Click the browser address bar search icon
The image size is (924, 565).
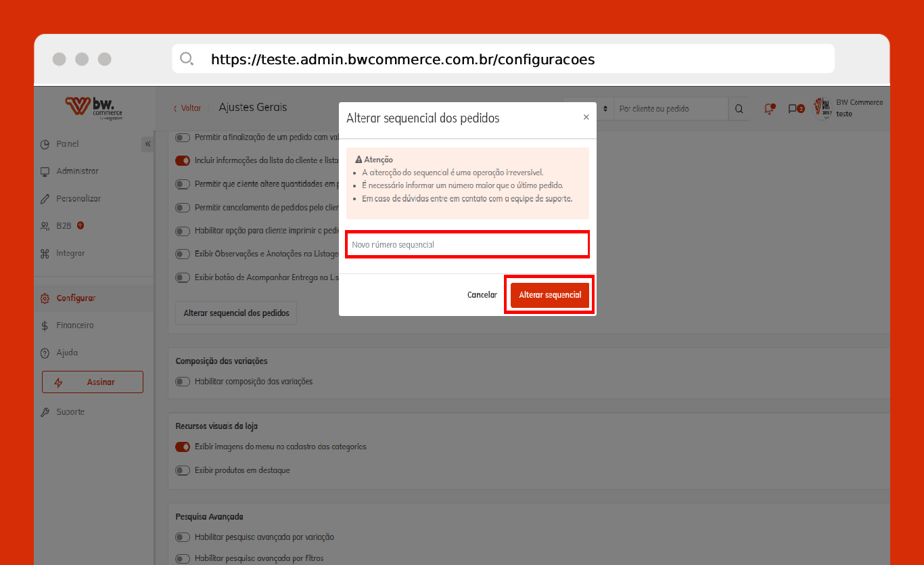click(187, 59)
